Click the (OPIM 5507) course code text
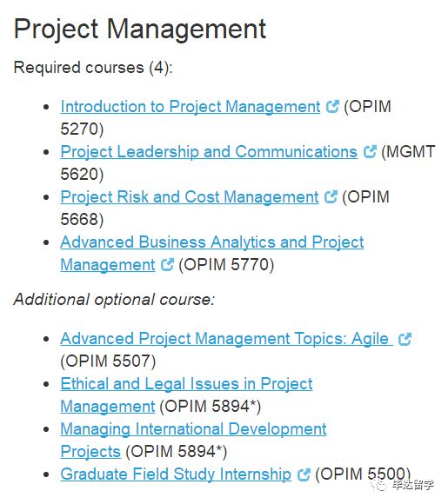The height and width of the screenshot is (504, 448). click(x=108, y=361)
